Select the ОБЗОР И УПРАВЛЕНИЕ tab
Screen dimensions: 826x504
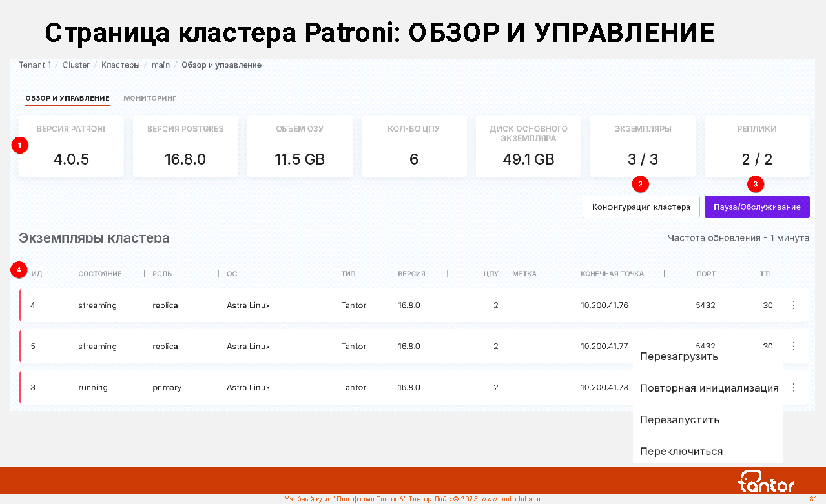pos(67,98)
